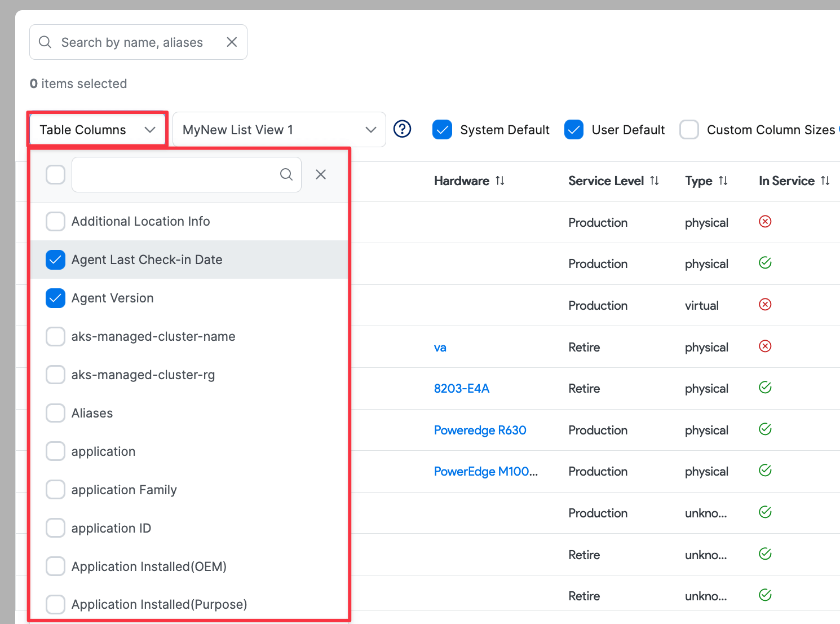Click magnifier icon in column filter box
The image size is (840, 624).
[286, 175]
